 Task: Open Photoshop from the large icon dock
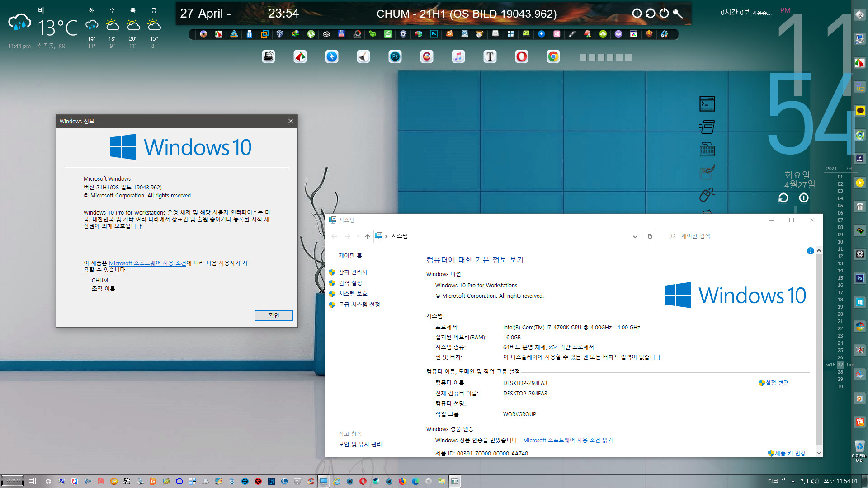[x=395, y=56]
